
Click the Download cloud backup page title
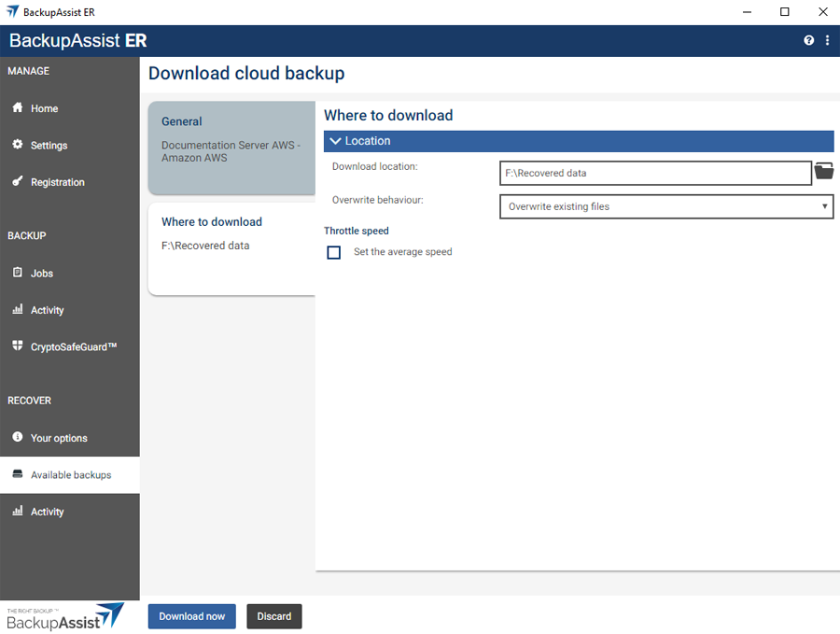click(246, 74)
